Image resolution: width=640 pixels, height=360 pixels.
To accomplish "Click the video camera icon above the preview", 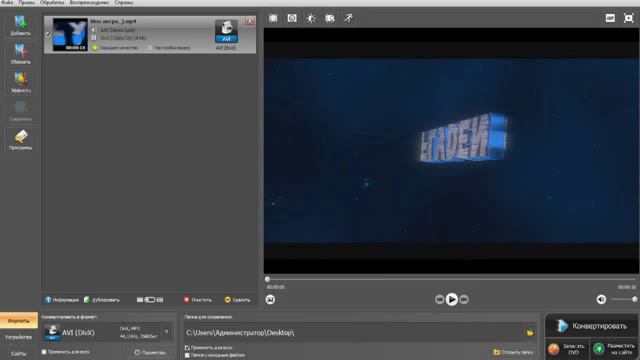I will point(329,18).
